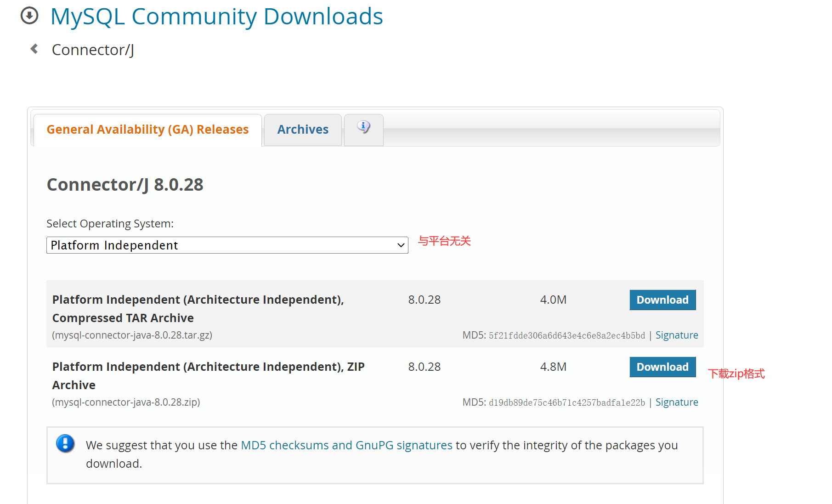Screen dimensions: 832x504
Task: Download the Compressed TAR Archive
Action: pos(662,300)
